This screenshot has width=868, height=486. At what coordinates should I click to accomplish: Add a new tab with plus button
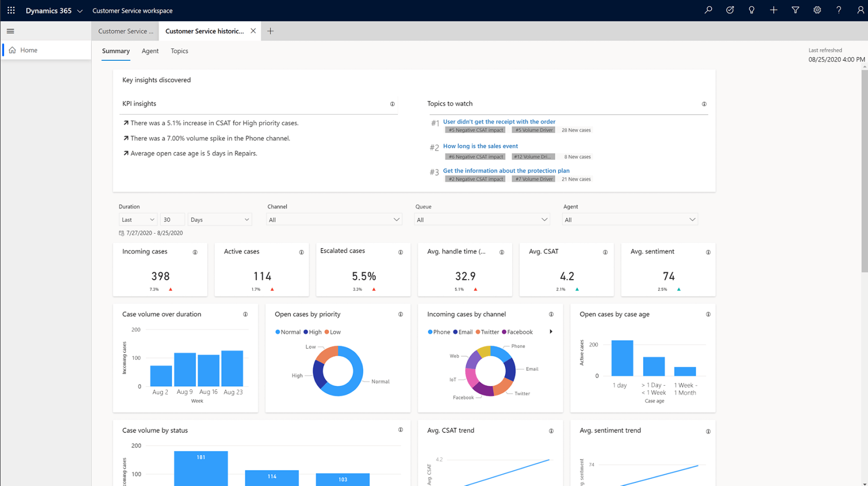pos(270,31)
